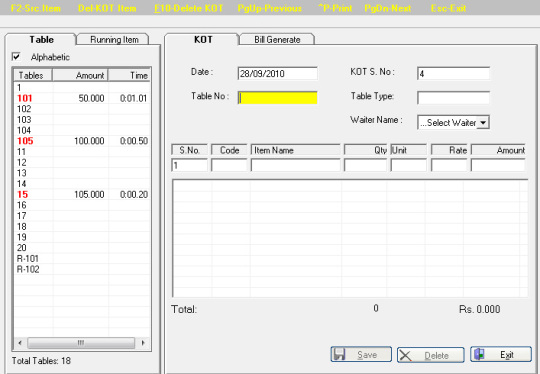
Task: Go to PgUp-Previous in top bar
Action: (x=270, y=8)
